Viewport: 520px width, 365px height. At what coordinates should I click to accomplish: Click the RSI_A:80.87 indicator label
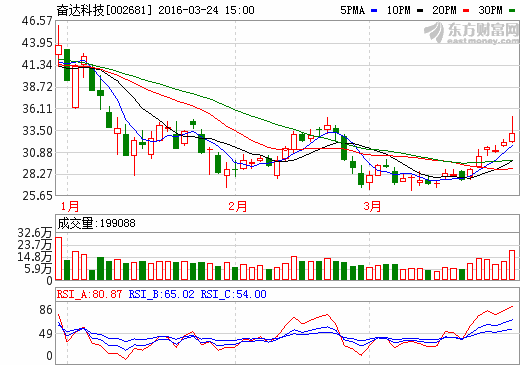[x=89, y=294]
